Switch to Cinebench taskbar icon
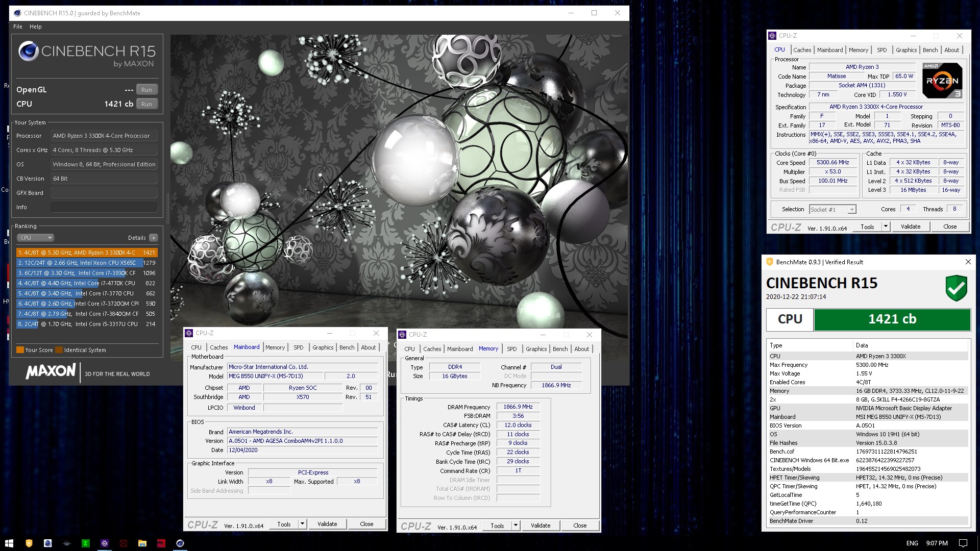 click(180, 543)
